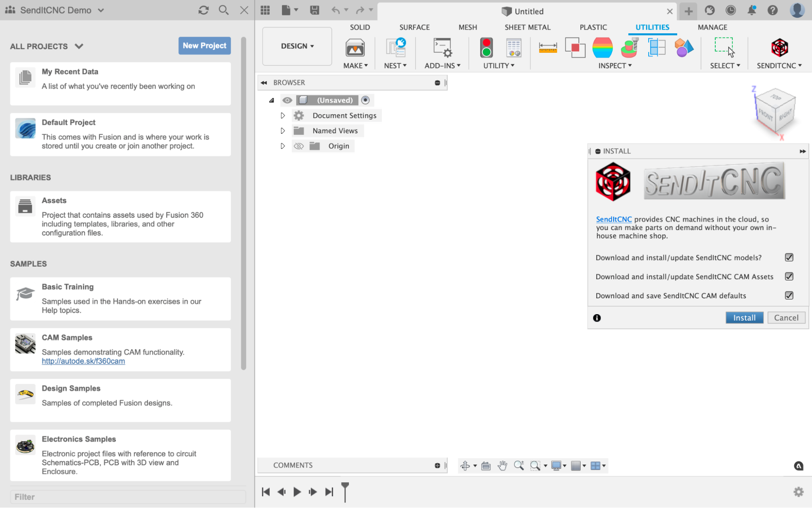Toggle the data panel grid icon
This screenshot has width=812, height=508.
(265, 10)
